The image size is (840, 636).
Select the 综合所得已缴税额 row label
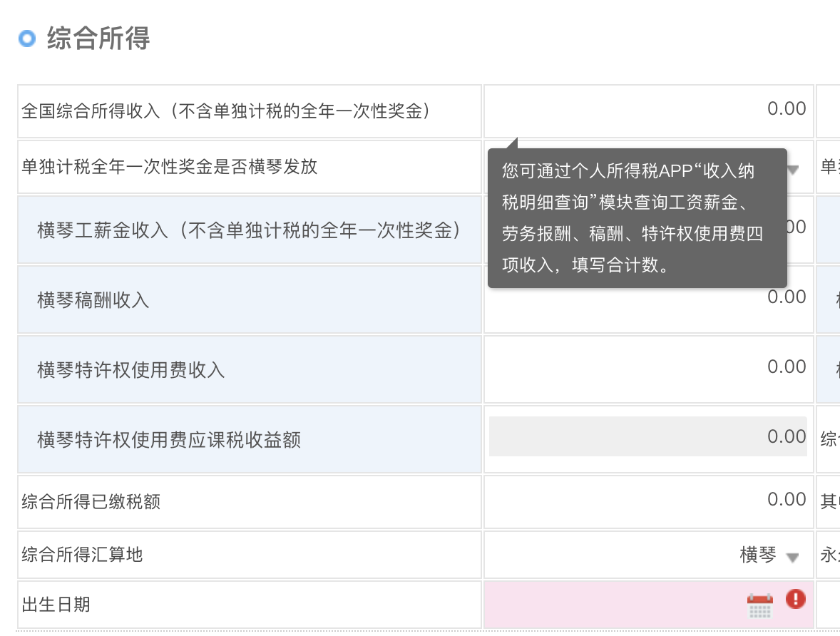[x=91, y=501]
